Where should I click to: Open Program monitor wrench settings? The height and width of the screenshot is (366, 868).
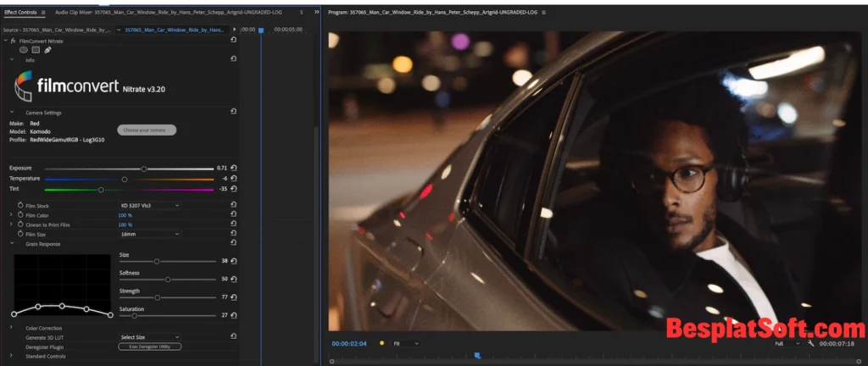tap(811, 343)
